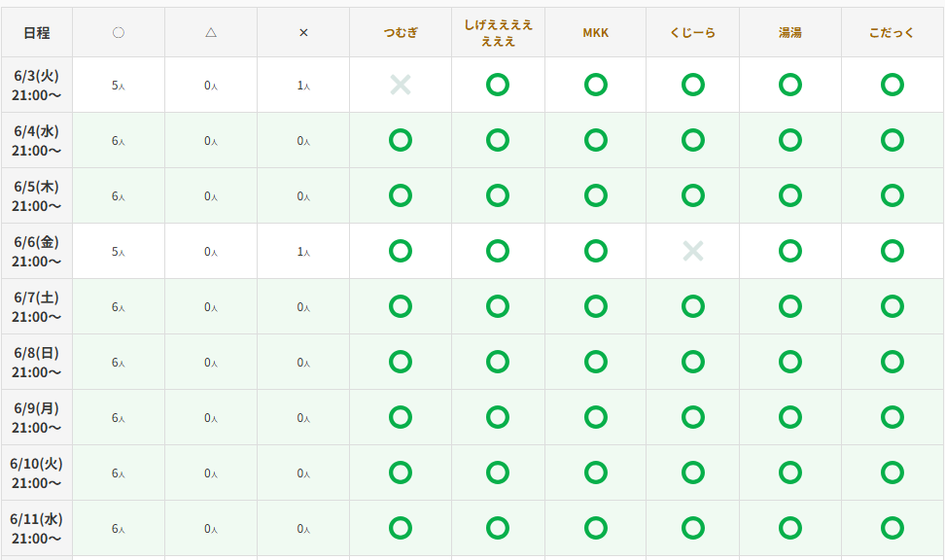945x560 pixels.
Task: Open the くじーら participant link
Action: point(693,32)
